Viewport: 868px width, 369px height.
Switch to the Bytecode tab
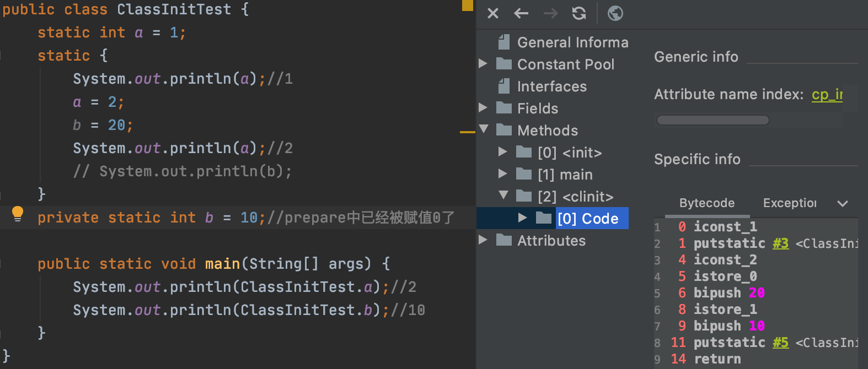pos(706,203)
